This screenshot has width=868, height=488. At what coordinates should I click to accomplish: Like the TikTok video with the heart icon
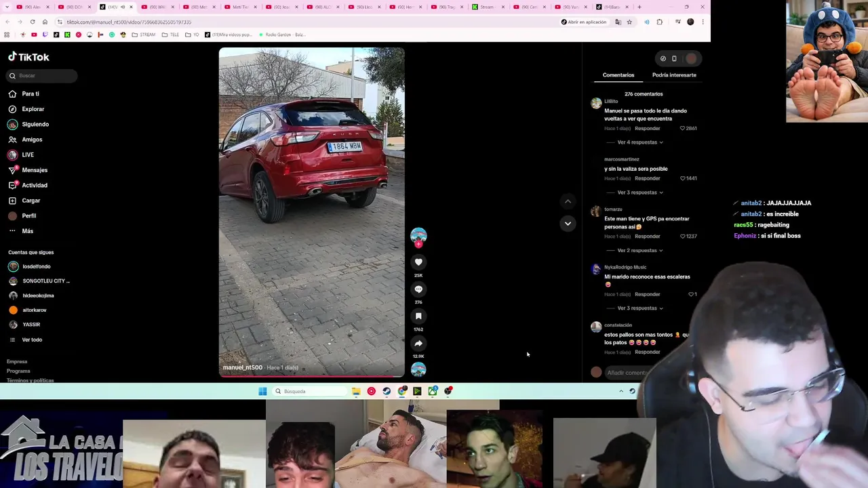coord(418,262)
